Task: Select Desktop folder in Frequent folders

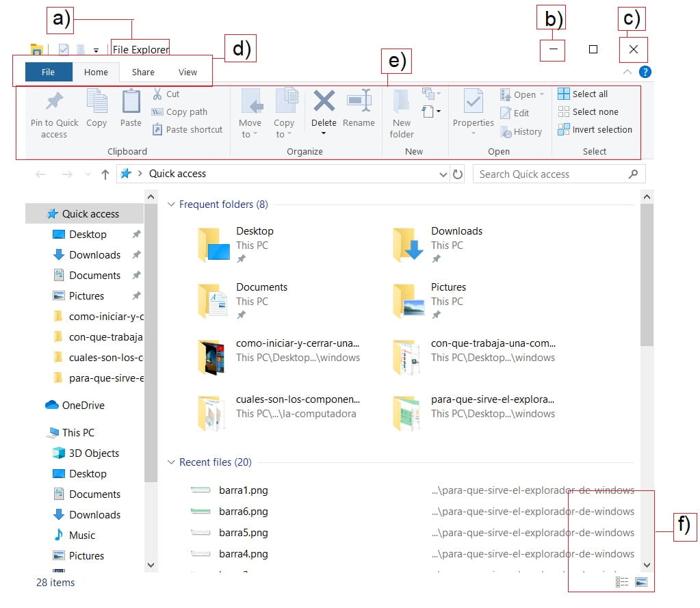Action: (x=235, y=244)
